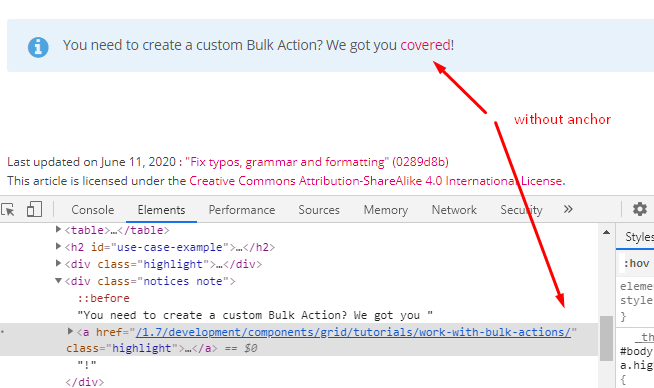654x388 pixels.
Task: Toggle the device toolbar icon
Action: click(x=34, y=209)
